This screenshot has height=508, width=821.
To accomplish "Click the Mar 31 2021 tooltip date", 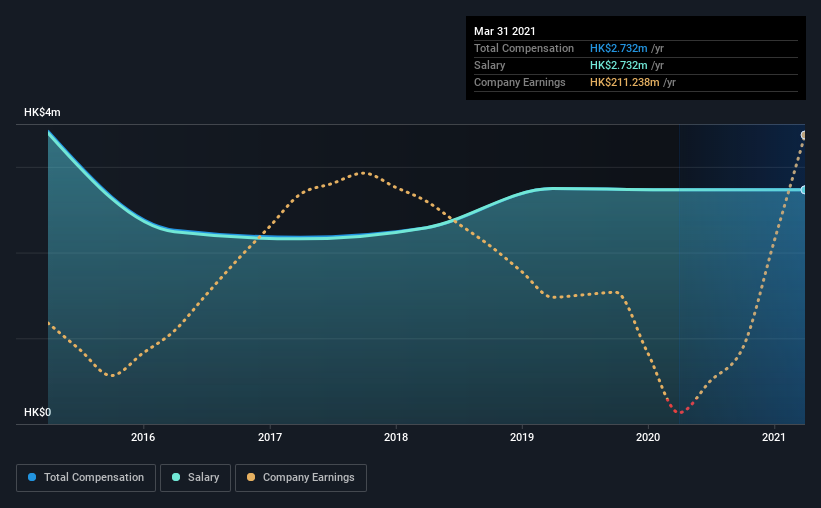I will tap(505, 31).
